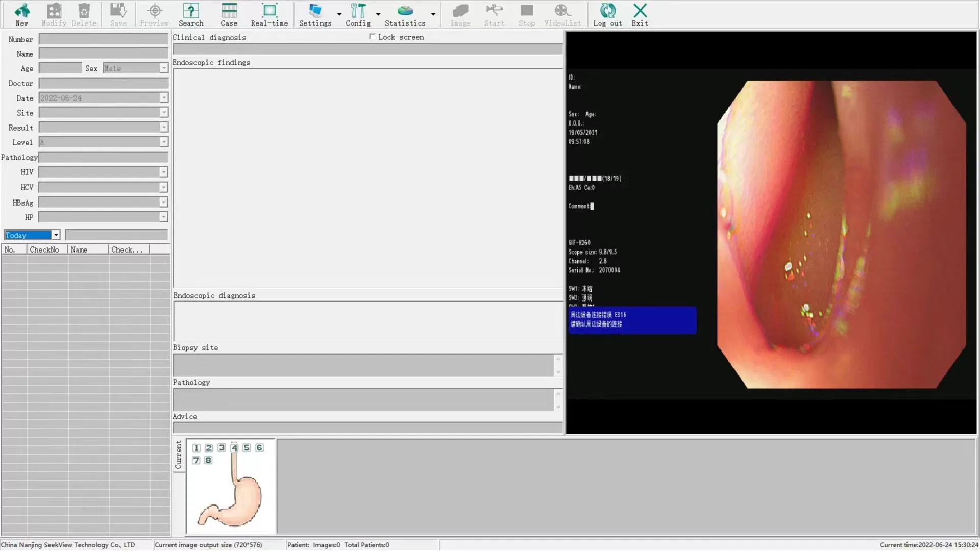Open the VideoList viewer
This screenshot has width=980, height=551.
pyautogui.click(x=561, y=14)
